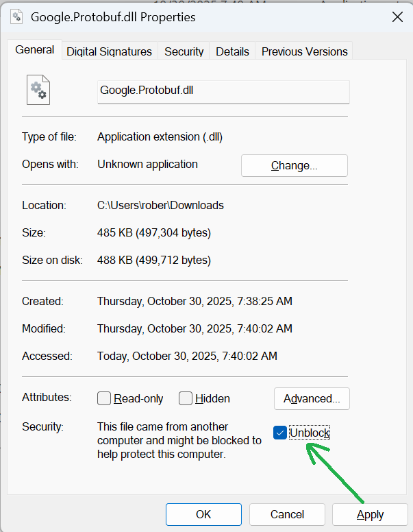Open the Security tab
The width and height of the screenshot is (413, 532).
coord(184,51)
